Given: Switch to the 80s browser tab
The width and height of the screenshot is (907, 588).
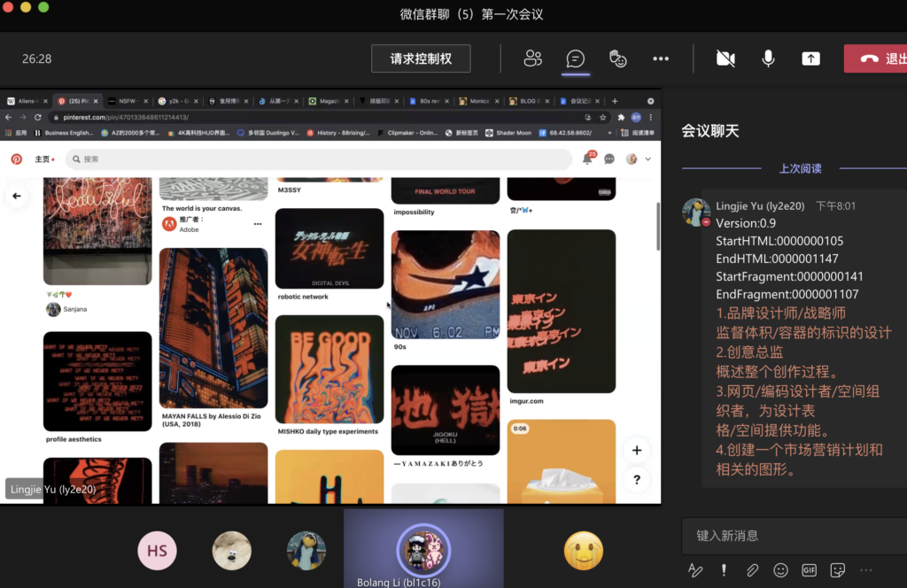Looking at the screenshot, I should 428,101.
